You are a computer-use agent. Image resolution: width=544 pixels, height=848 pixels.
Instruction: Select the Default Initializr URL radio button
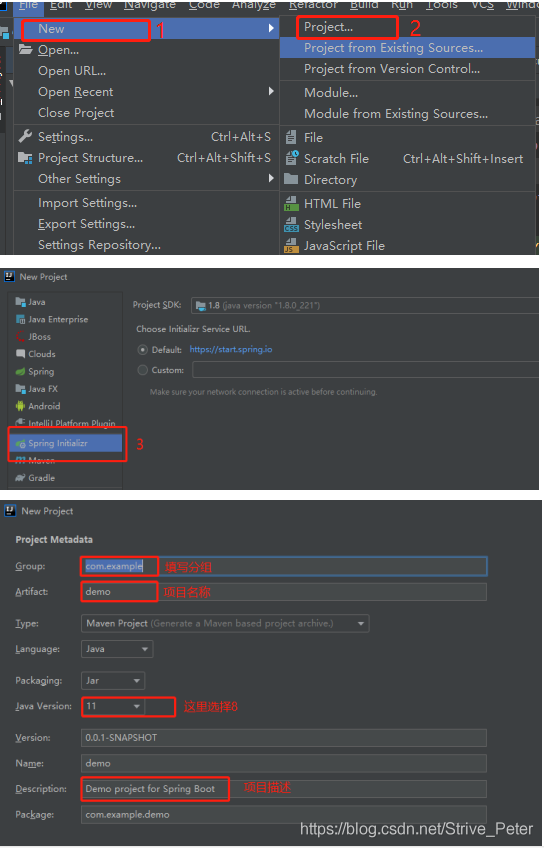click(x=143, y=350)
